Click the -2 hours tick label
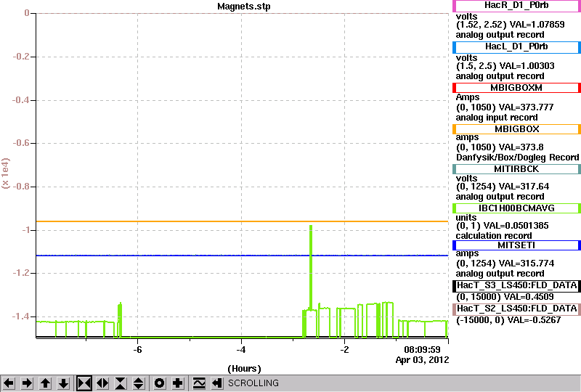 (344, 350)
